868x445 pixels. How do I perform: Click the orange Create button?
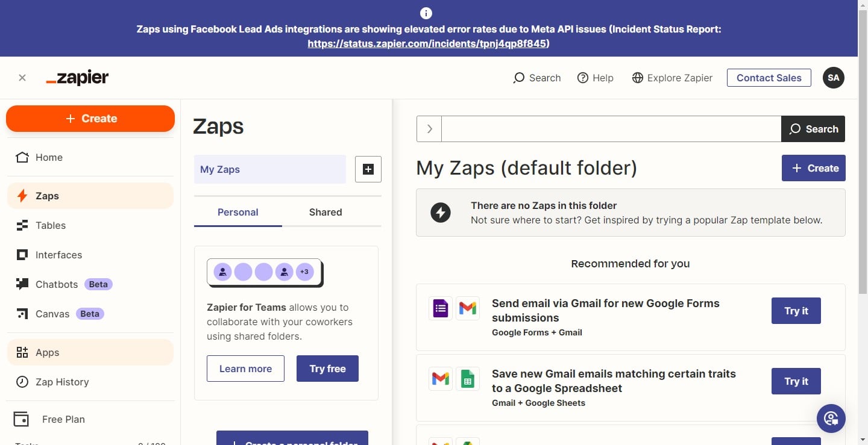click(90, 119)
